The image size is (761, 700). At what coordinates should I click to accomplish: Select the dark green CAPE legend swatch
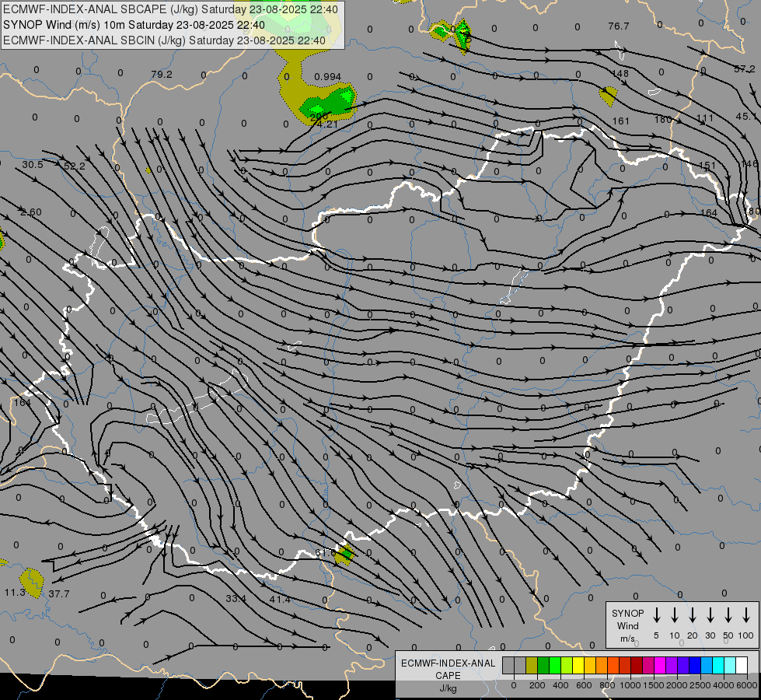click(x=543, y=666)
